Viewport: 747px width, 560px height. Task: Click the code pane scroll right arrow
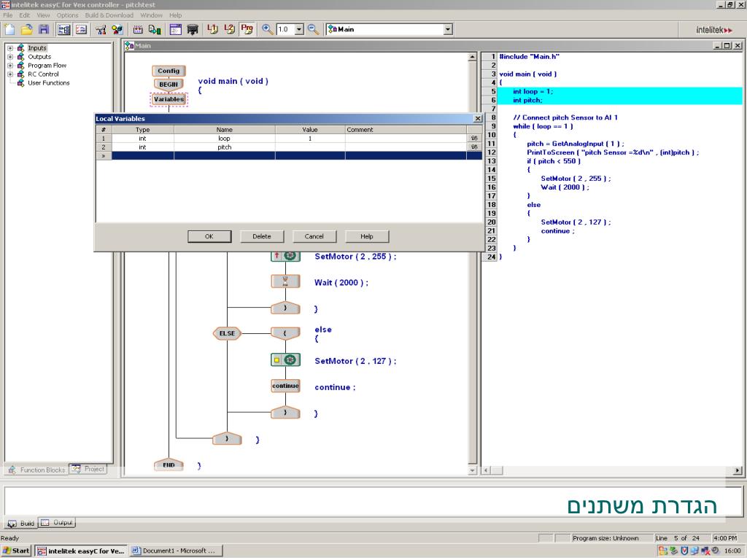click(x=738, y=470)
